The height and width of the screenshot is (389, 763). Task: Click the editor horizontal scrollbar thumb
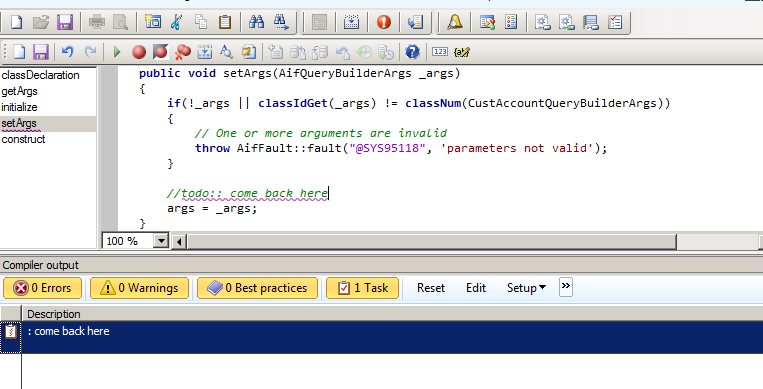432,241
